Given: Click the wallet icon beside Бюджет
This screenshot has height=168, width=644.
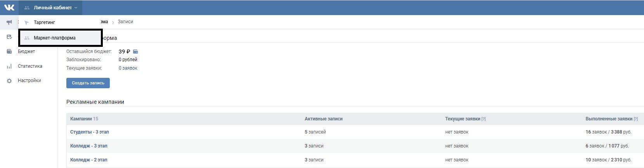Looking at the screenshot, I should click(x=9, y=51).
